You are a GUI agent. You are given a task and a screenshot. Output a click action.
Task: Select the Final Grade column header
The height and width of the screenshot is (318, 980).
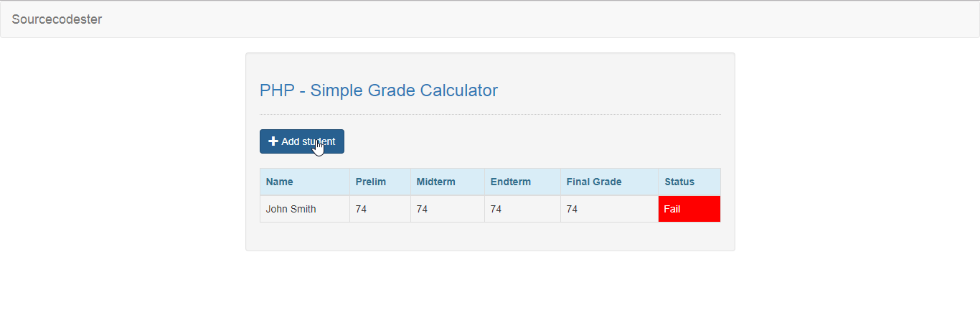610,182
